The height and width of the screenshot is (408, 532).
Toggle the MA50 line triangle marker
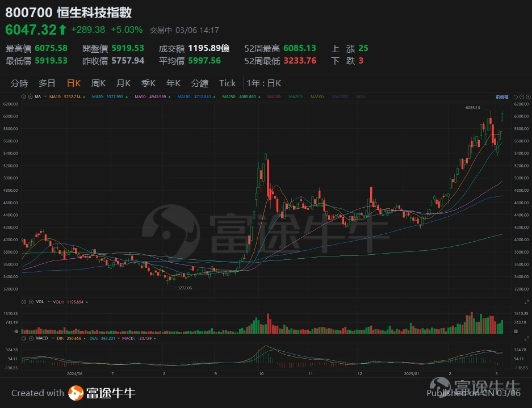(x=169, y=97)
